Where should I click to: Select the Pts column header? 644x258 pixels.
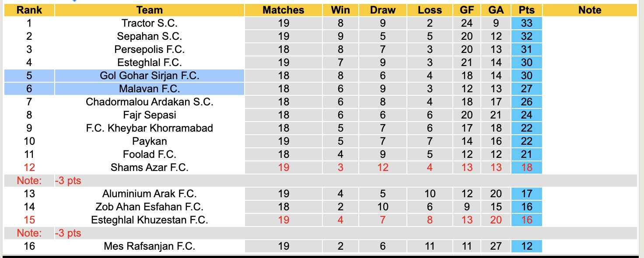pos(526,10)
